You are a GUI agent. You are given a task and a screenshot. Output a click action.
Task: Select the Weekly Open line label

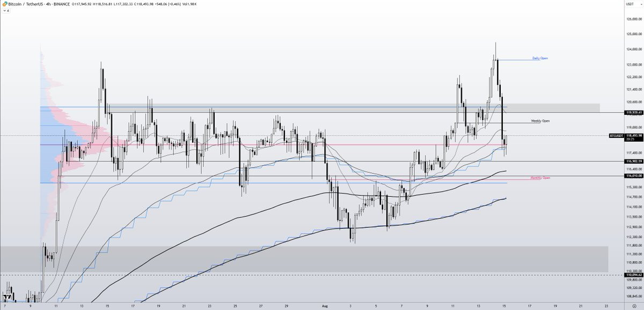click(540, 121)
